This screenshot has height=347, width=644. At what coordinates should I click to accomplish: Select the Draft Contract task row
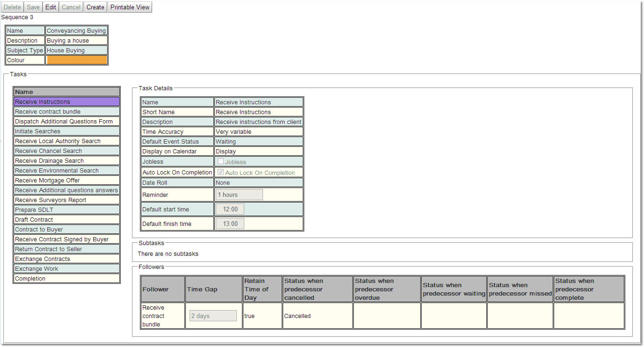click(x=66, y=220)
